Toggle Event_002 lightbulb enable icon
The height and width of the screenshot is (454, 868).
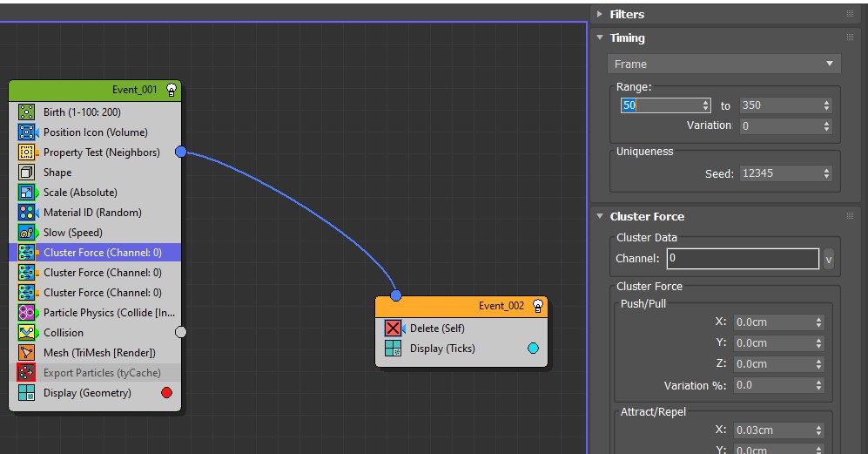tap(537, 306)
